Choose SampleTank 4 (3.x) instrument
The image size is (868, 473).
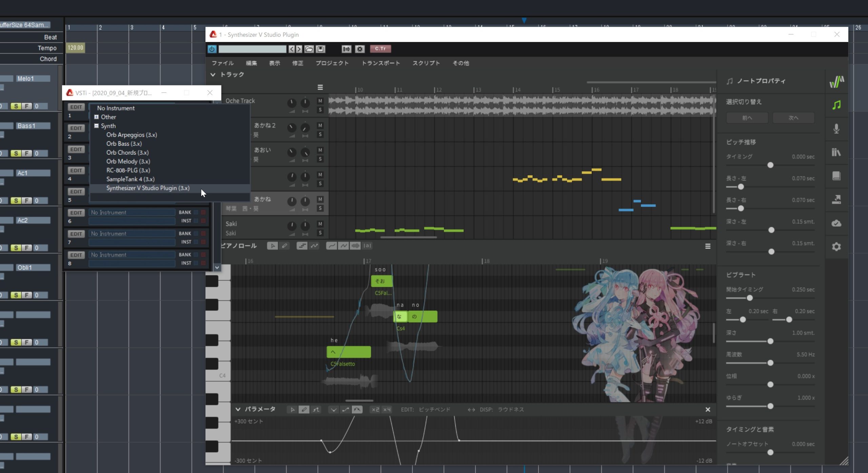[130, 179]
